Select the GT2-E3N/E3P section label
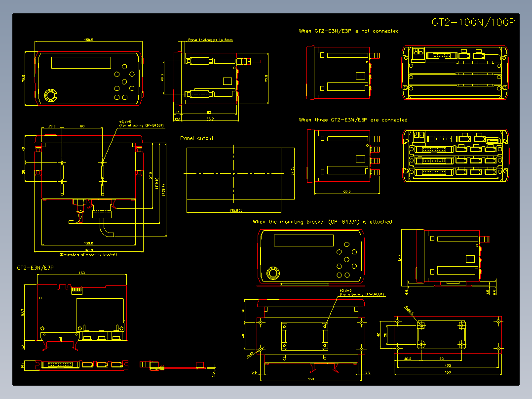 pyautogui.click(x=35, y=267)
